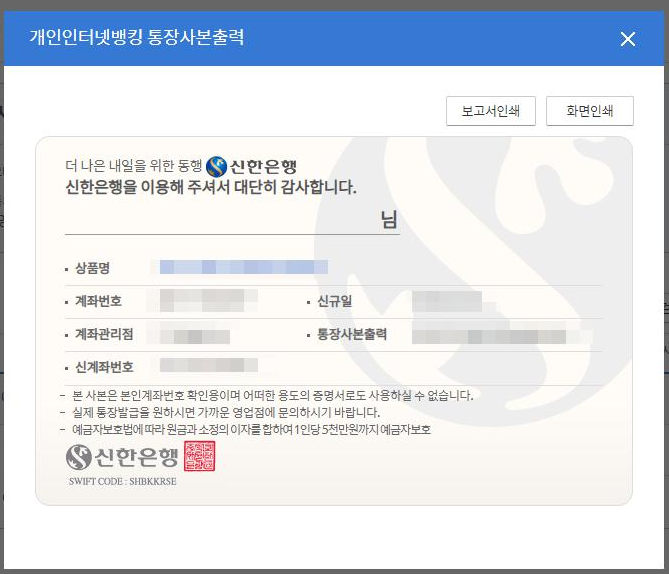669x574 pixels.
Task: Click the 신한은행을 이용해 주셔서 대단히 감사합니다 line
Action: pyautogui.click(x=211, y=187)
